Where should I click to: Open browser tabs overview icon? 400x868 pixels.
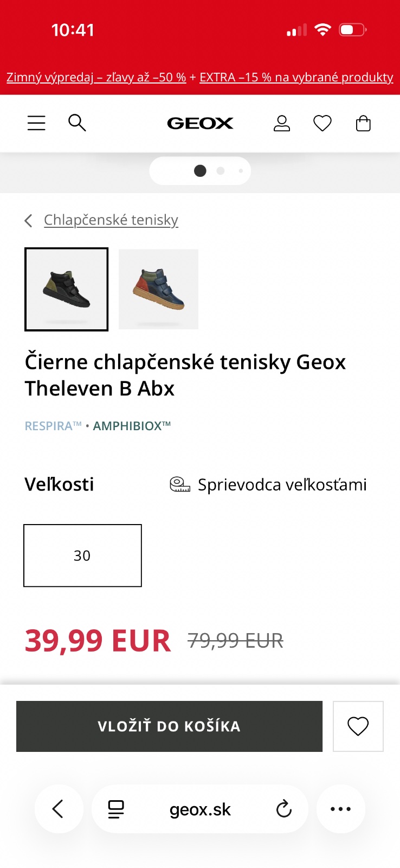[x=116, y=809]
